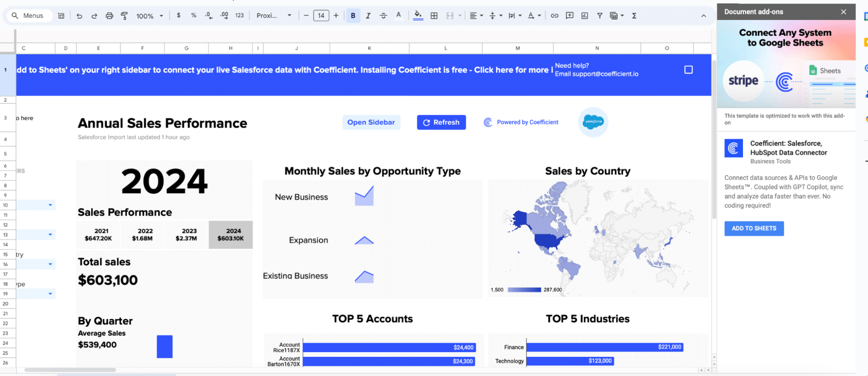Open the 100% zoom dropdown
868x376 pixels.
(x=150, y=16)
